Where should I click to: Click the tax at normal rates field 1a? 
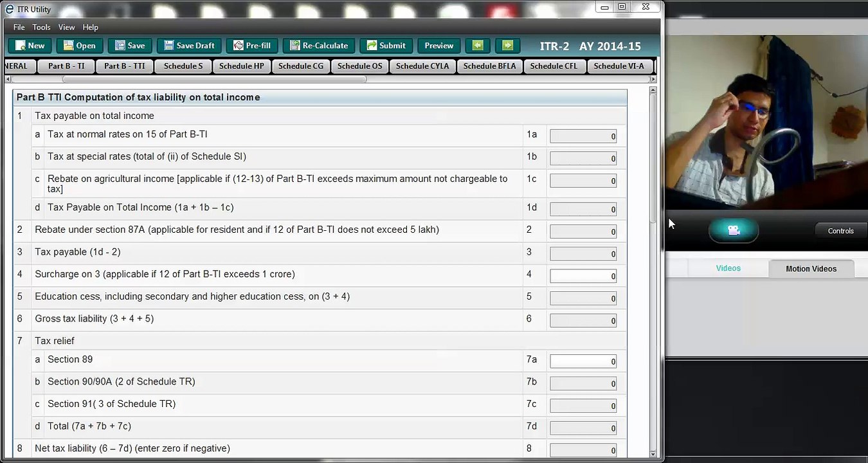pos(583,136)
